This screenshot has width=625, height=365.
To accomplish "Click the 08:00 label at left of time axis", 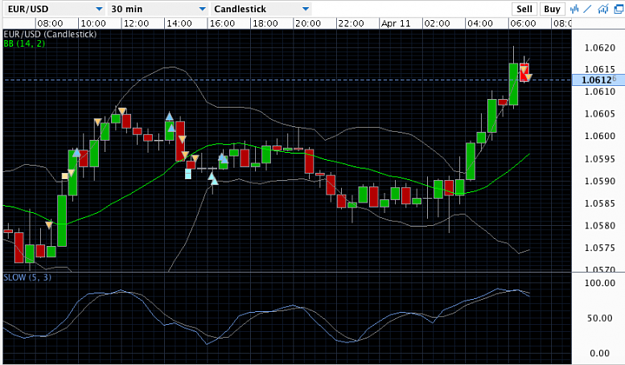I will click(50, 24).
